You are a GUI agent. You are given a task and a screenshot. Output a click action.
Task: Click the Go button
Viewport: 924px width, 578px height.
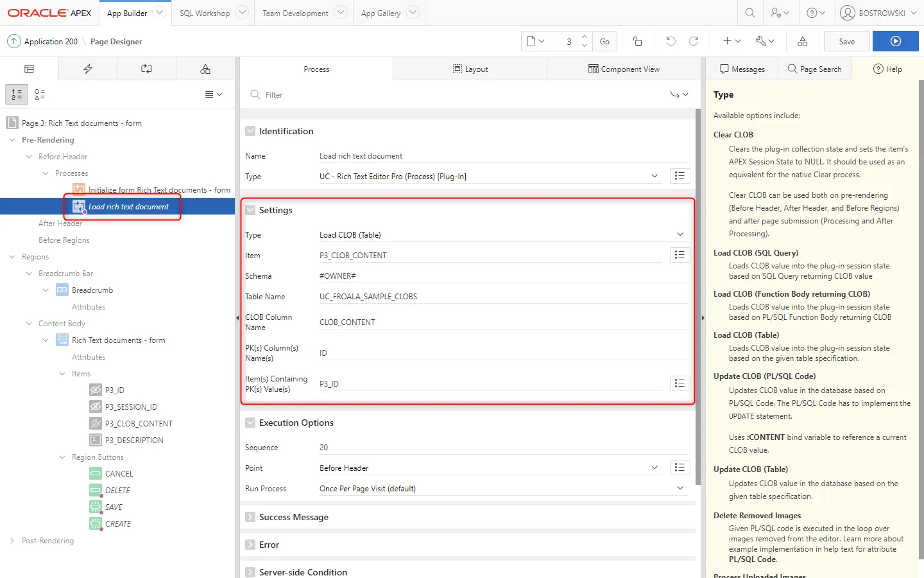(x=604, y=41)
